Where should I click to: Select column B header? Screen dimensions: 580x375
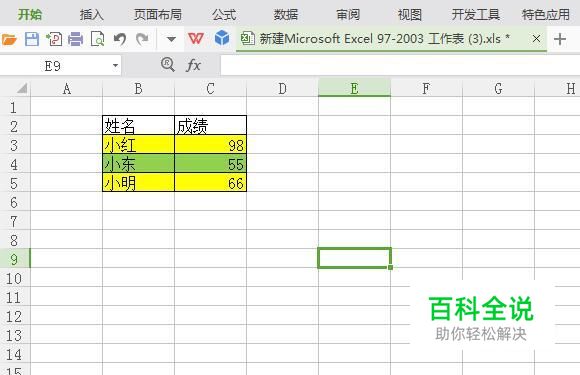(138, 89)
